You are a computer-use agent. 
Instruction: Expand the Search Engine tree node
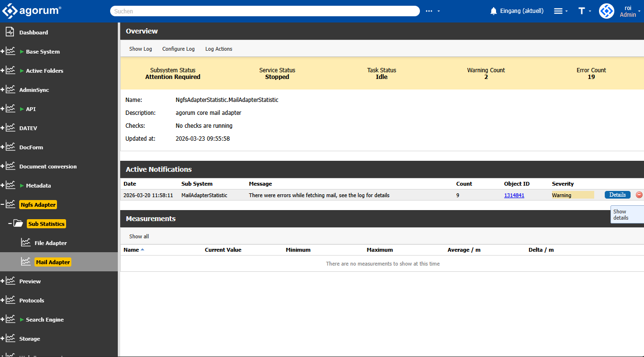(2, 319)
